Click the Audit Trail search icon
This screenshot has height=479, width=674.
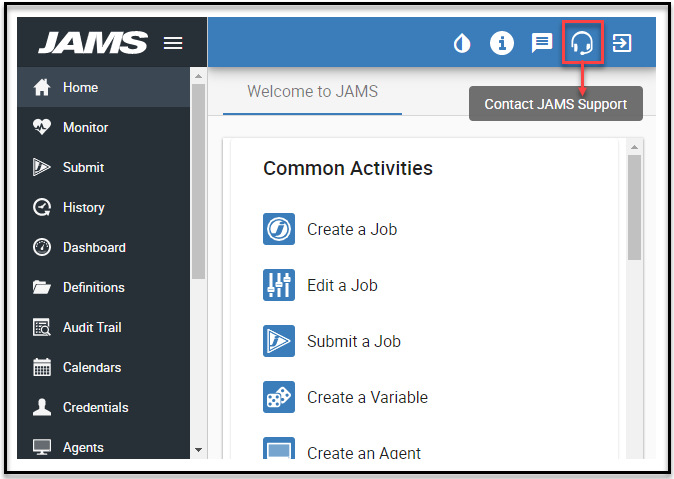click(42, 327)
